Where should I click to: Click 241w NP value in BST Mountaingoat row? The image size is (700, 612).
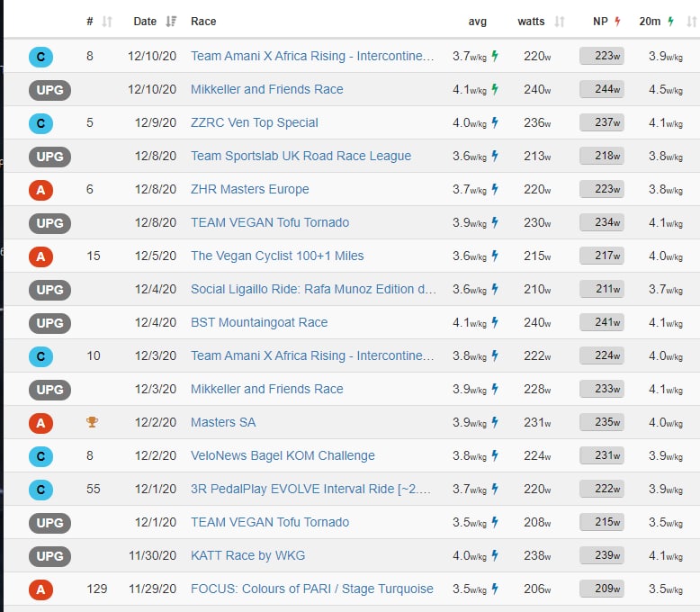[x=602, y=322]
